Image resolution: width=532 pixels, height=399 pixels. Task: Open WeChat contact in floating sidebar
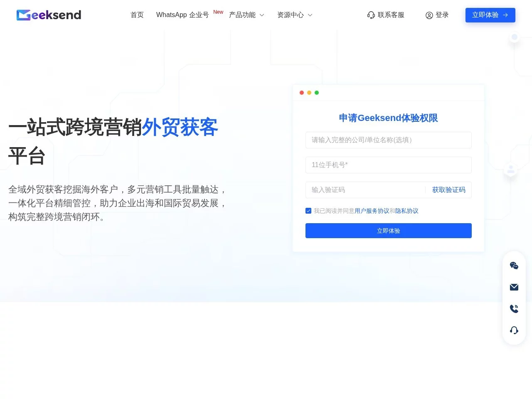514,266
